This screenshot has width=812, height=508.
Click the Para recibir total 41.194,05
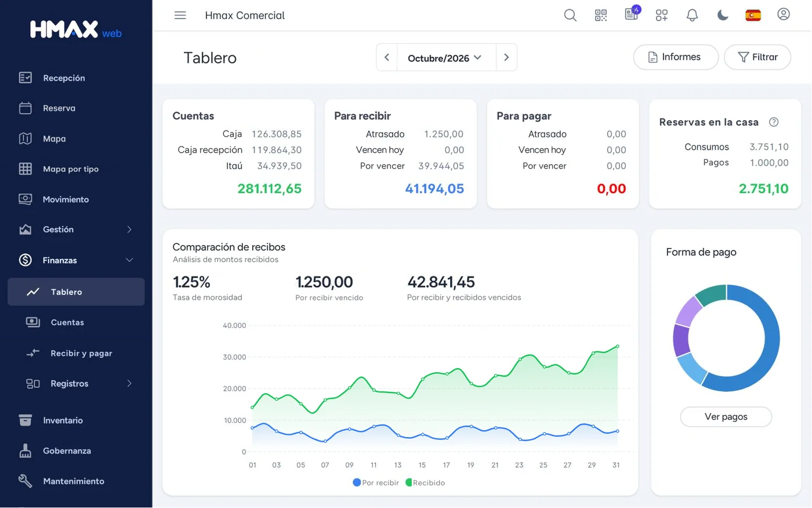434,189
